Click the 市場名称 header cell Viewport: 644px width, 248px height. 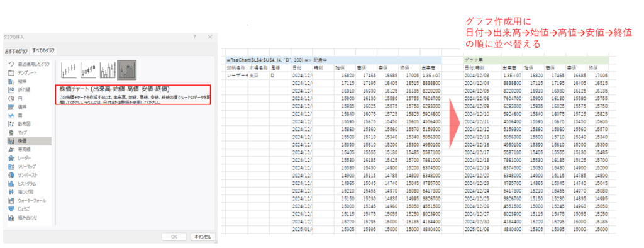(x=258, y=68)
